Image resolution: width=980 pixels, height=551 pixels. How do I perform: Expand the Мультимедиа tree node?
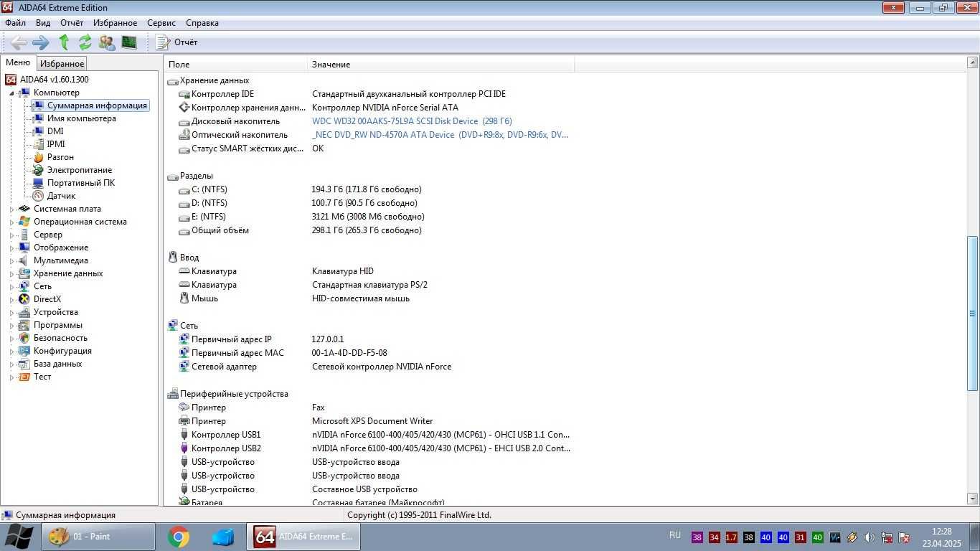(11, 261)
